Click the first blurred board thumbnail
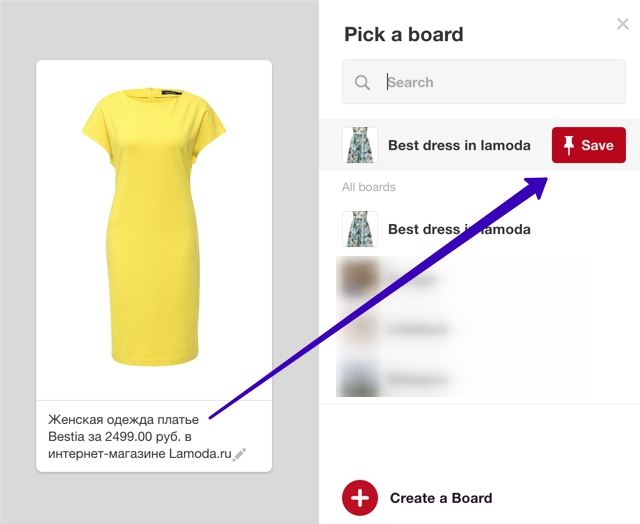 tap(360, 279)
